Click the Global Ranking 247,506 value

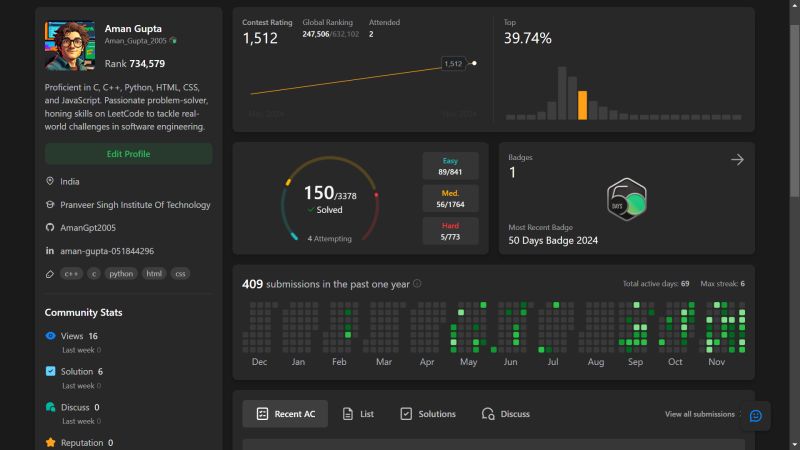(316, 34)
